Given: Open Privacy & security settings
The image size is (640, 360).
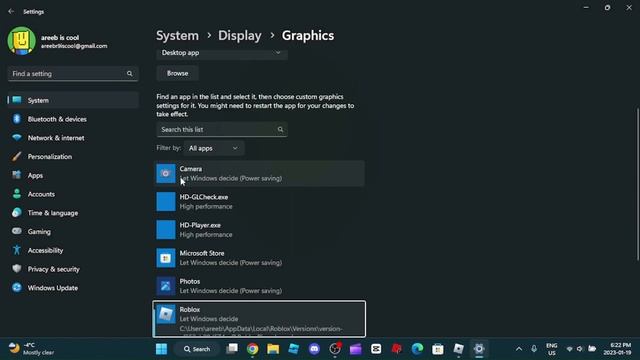Looking at the screenshot, I should tap(73, 269).
